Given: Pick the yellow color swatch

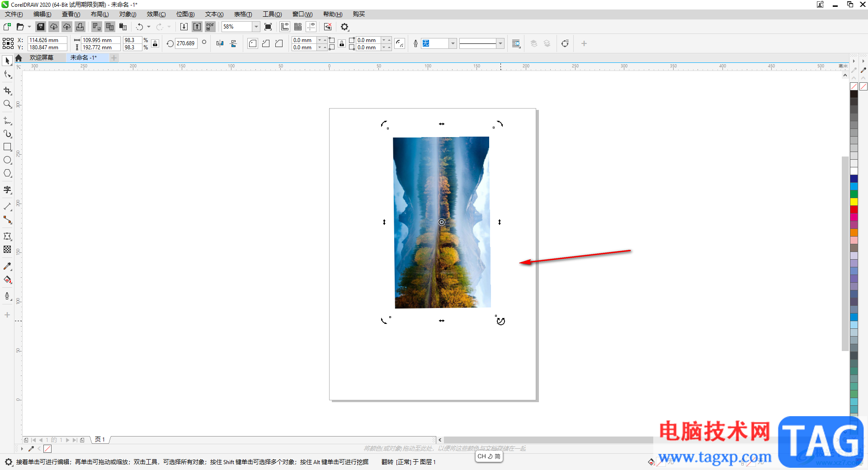Looking at the screenshot, I should click(x=854, y=202).
